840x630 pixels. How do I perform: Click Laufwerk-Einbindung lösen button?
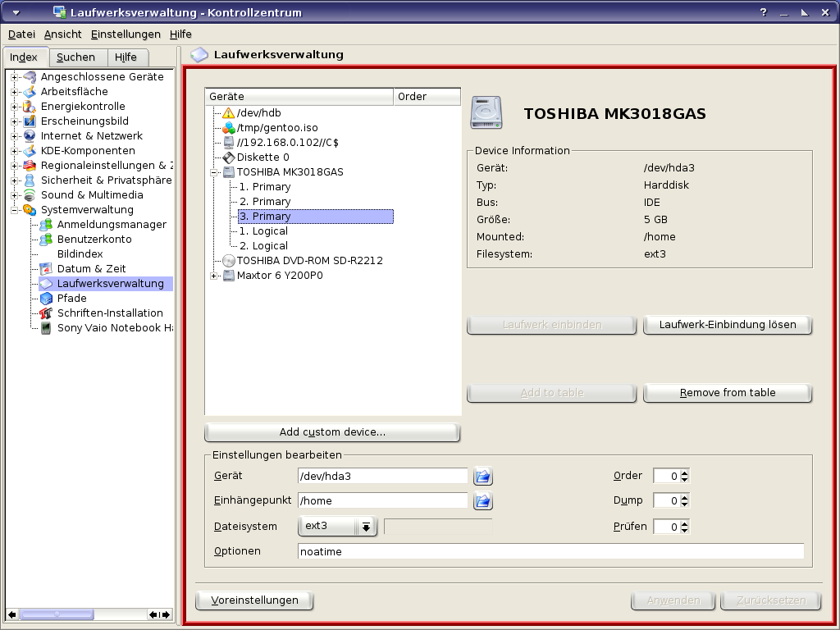728,325
